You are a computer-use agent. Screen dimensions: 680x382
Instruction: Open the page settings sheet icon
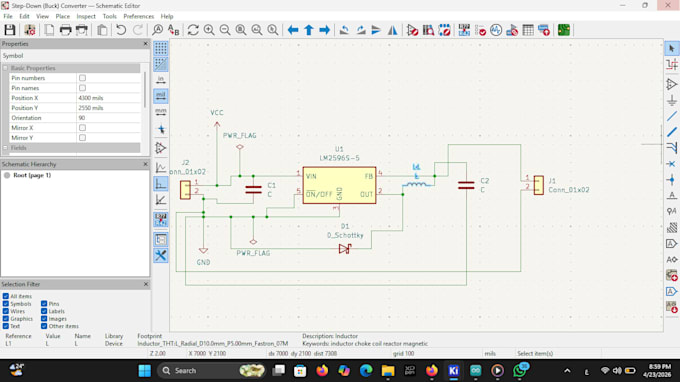pos(49,30)
